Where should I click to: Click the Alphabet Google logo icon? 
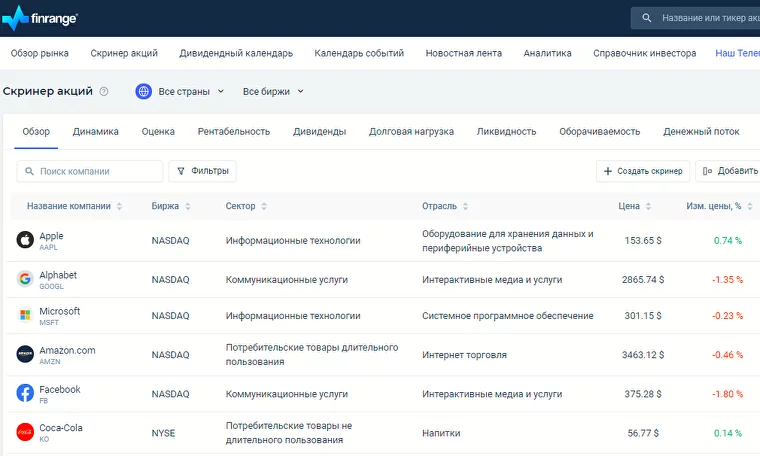click(25, 279)
